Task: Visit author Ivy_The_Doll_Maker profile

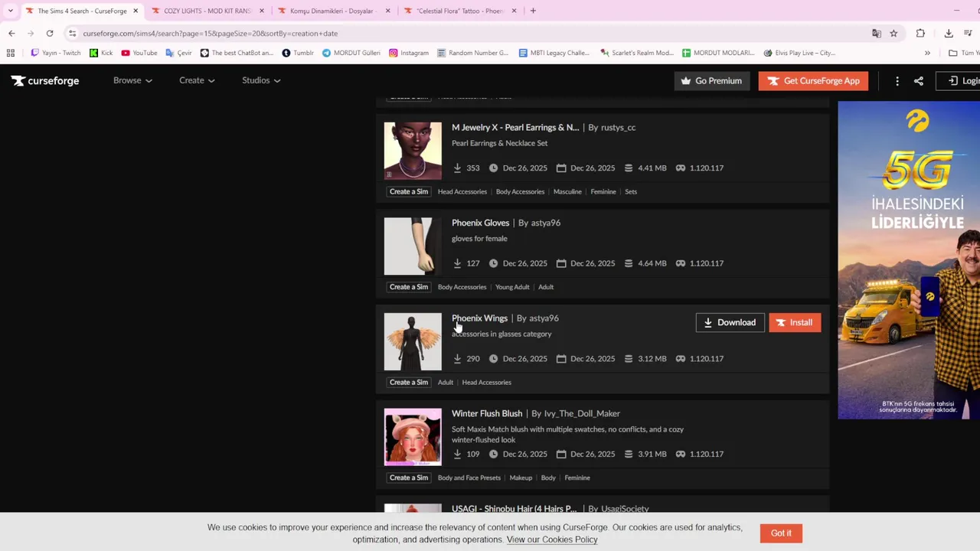Action: click(x=582, y=413)
